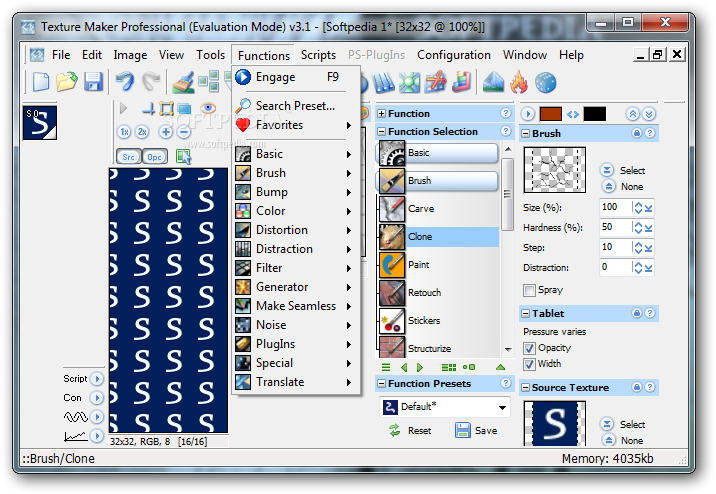
Task: Click the zoom out minus icon
Action: (x=184, y=132)
